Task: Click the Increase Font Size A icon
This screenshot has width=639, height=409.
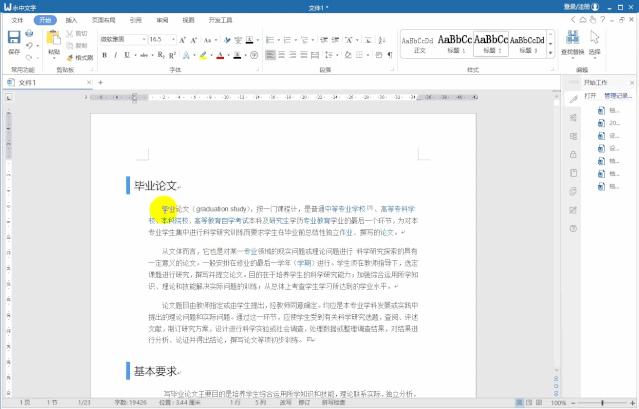Action: coord(182,40)
